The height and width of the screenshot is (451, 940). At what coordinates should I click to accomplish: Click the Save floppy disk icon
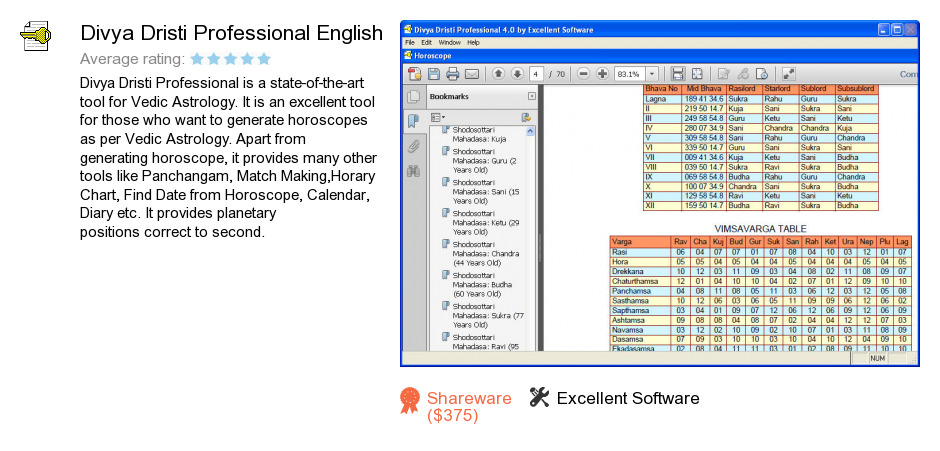coord(433,74)
